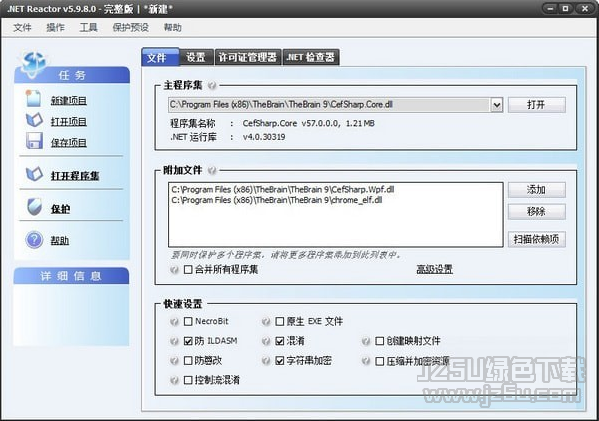The height and width of the screenshot is (421, 599).
Task: Click hint icon beside 控制流混淆
Action: (x=175, y=380)
